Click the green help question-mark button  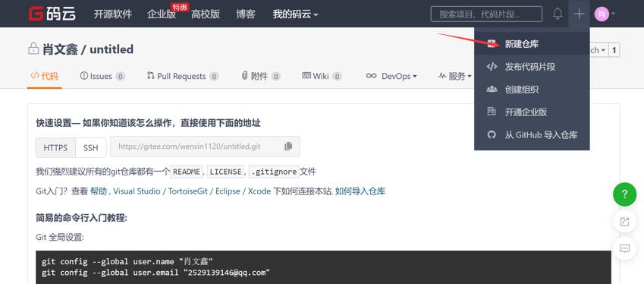[625, 194]
